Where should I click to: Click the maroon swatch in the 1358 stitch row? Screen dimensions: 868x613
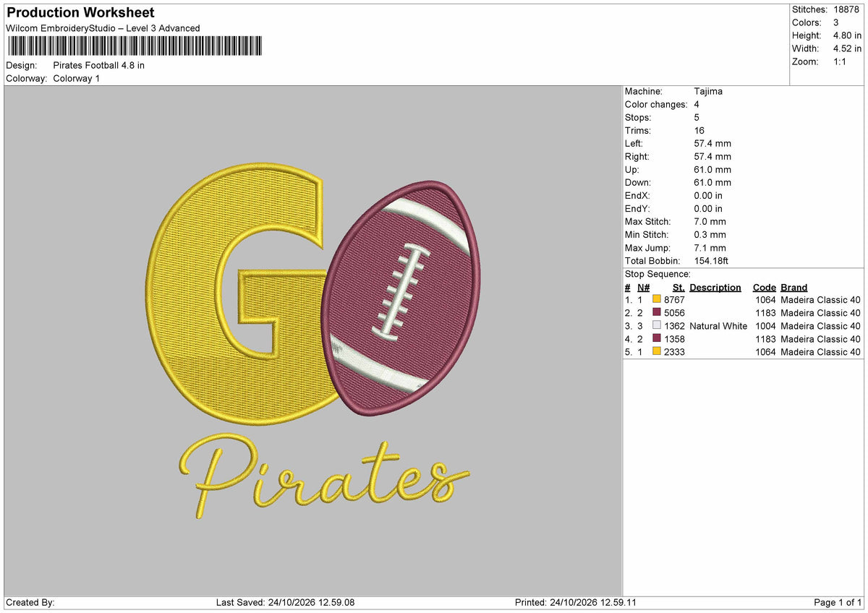(657, 339)
